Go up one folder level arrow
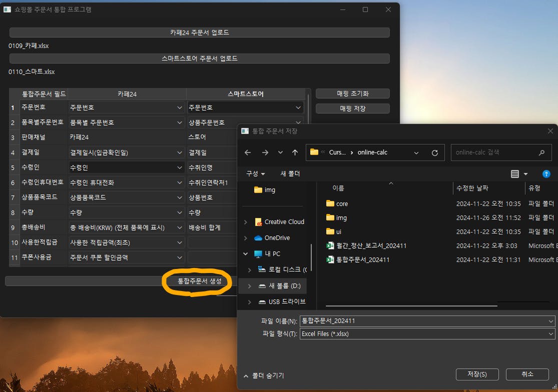 point(295,152)
